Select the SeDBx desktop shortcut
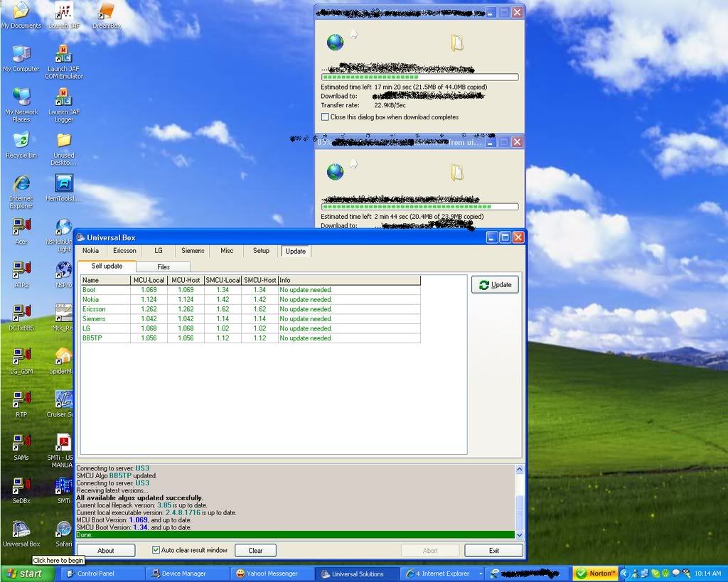Screen dimensions: 728x582 (x=21, y=490)
